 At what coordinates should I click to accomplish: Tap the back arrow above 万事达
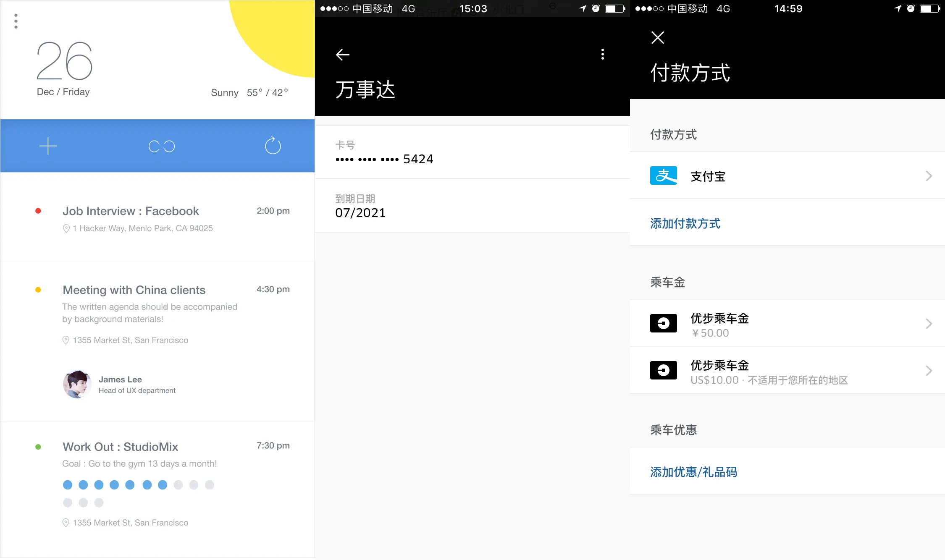[343, 55]
